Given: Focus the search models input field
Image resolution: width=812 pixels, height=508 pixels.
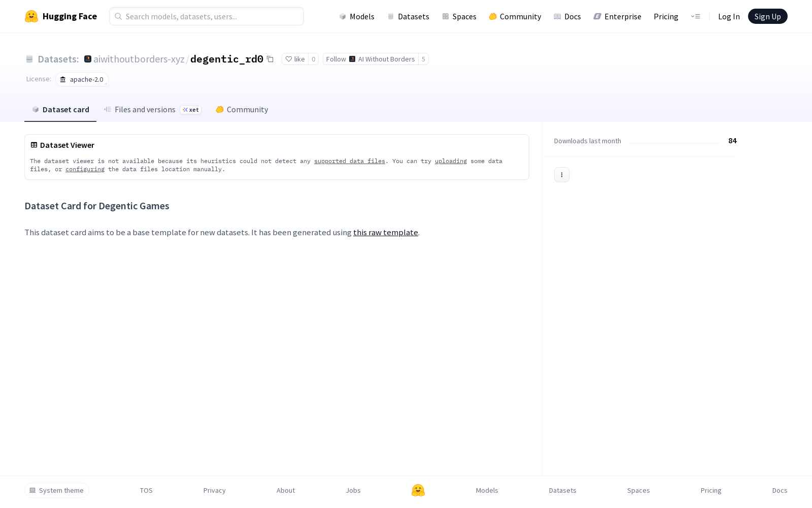Looking at the screenshot, I should (207, 16).
